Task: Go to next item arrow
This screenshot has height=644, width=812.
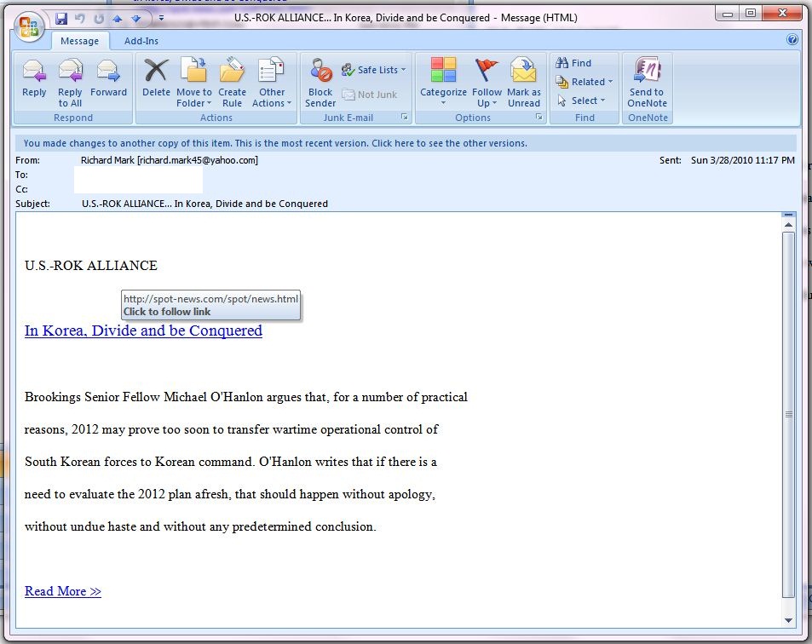Action: tap(136, 19)
